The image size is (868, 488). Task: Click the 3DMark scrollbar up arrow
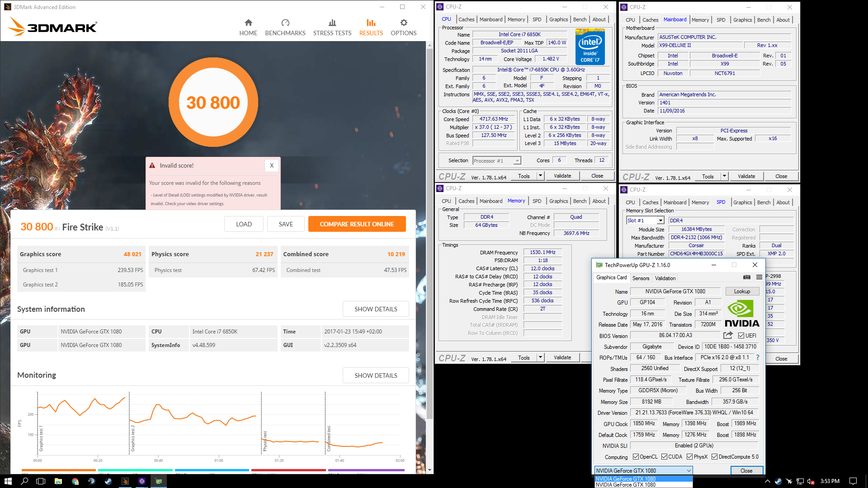click(429, 45)
